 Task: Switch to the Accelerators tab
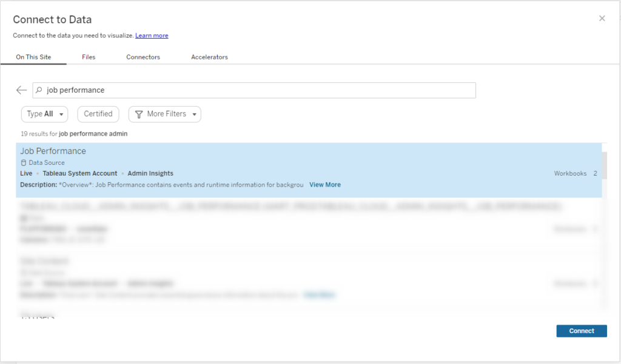point(209,56)
